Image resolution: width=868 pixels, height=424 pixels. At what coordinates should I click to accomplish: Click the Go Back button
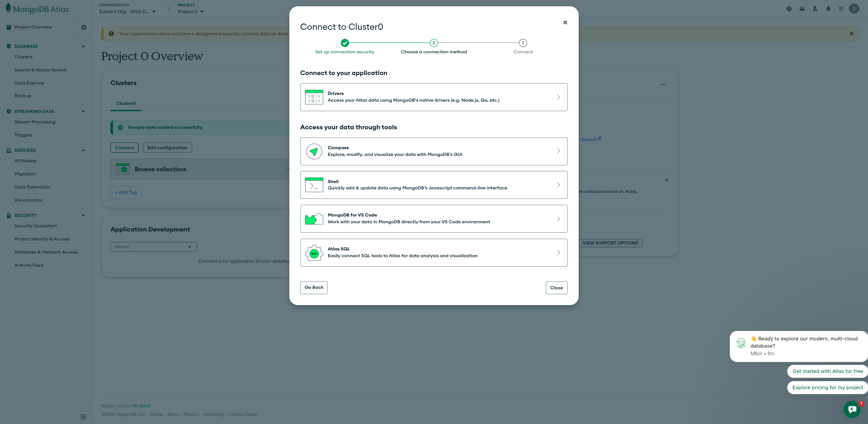click(314, 287)
